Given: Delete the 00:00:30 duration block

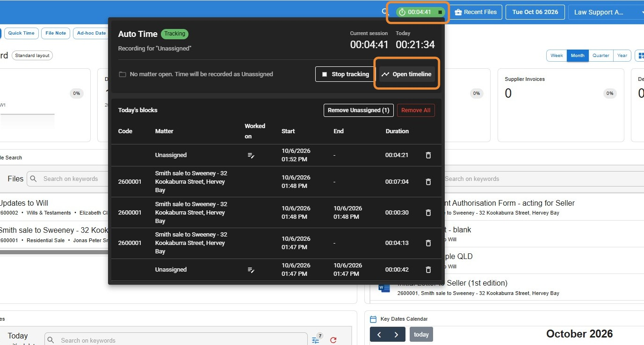Looking at the screenshot, I should point(428,213).
